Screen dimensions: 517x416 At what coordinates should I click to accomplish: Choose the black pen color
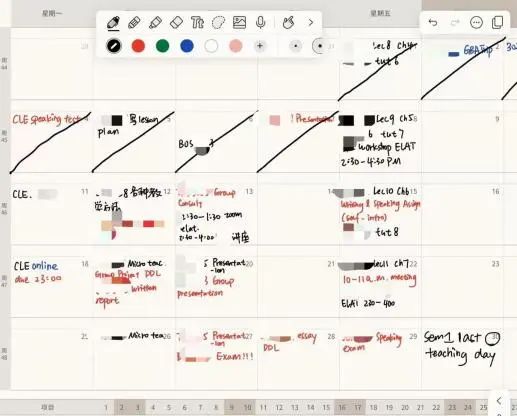point(113,46)
